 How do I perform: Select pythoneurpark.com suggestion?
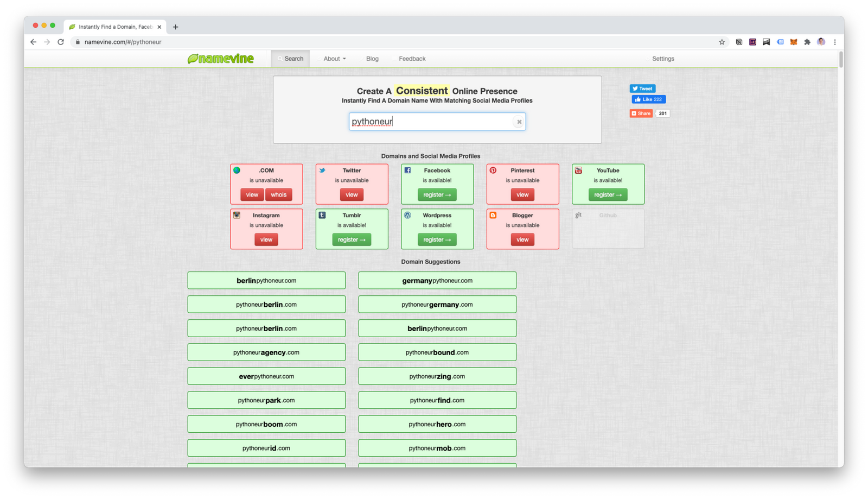[x=266, y=400]
